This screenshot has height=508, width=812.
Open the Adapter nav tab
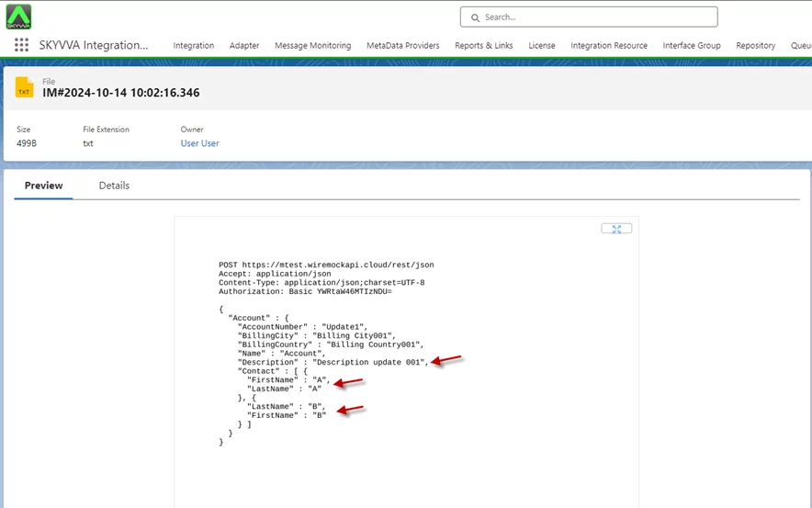244,46
